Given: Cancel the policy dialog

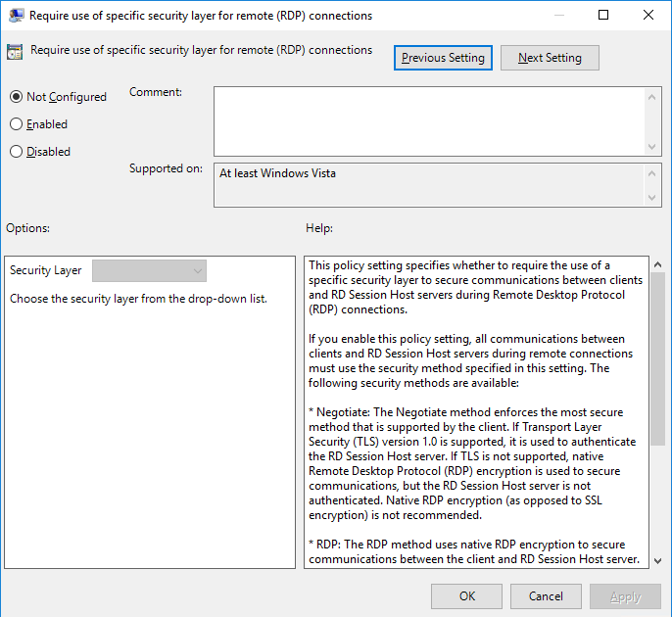Looking at the screenshot, I should click(546, 595).
